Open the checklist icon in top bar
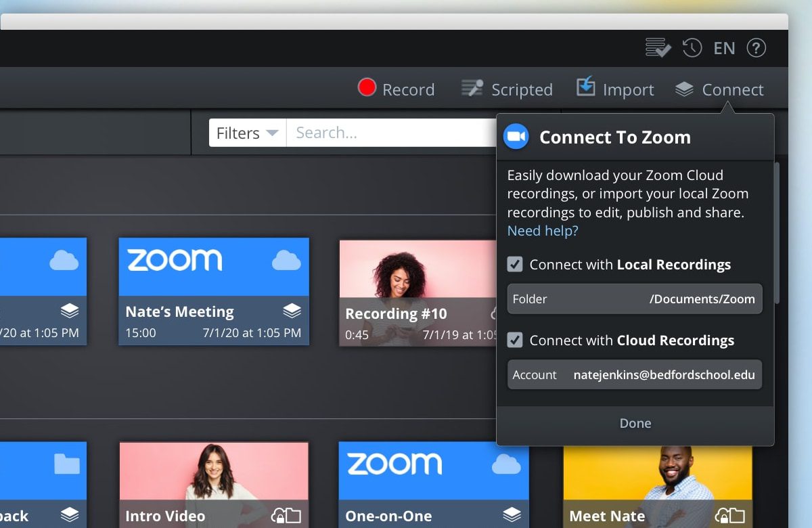 pyautogui.click(x=658, y=48)
